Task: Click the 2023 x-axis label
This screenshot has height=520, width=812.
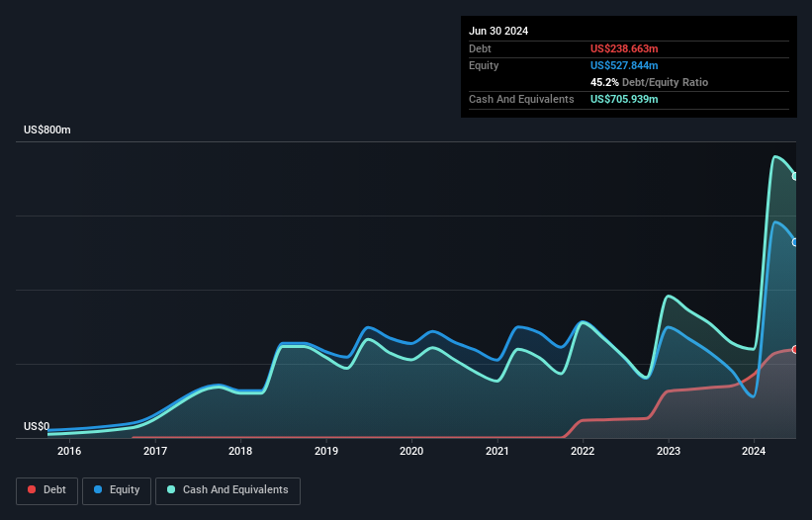Action: [669, 451]
